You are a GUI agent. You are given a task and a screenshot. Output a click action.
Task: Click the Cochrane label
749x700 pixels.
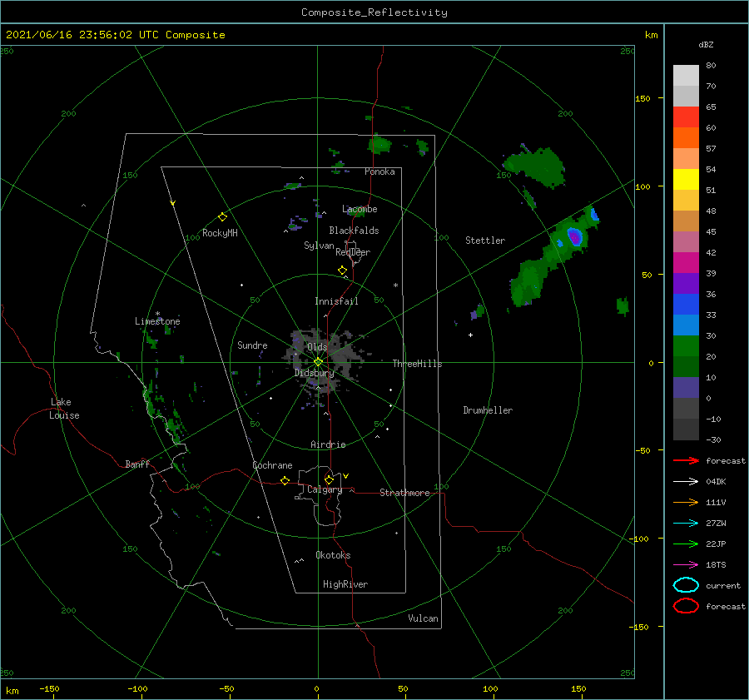272,465
